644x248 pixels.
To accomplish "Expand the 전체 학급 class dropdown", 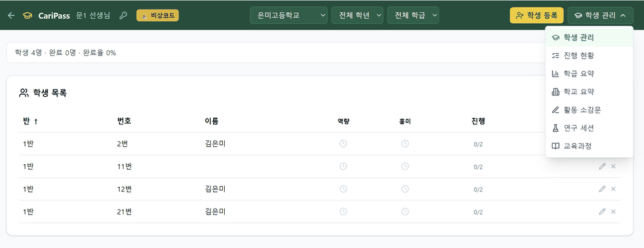I will (413, 15).
